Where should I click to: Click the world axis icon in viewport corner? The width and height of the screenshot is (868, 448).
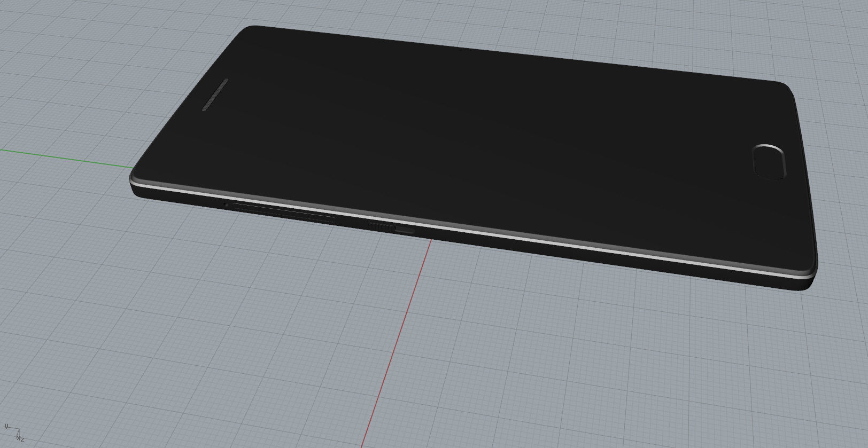click(x=14, y=433)
